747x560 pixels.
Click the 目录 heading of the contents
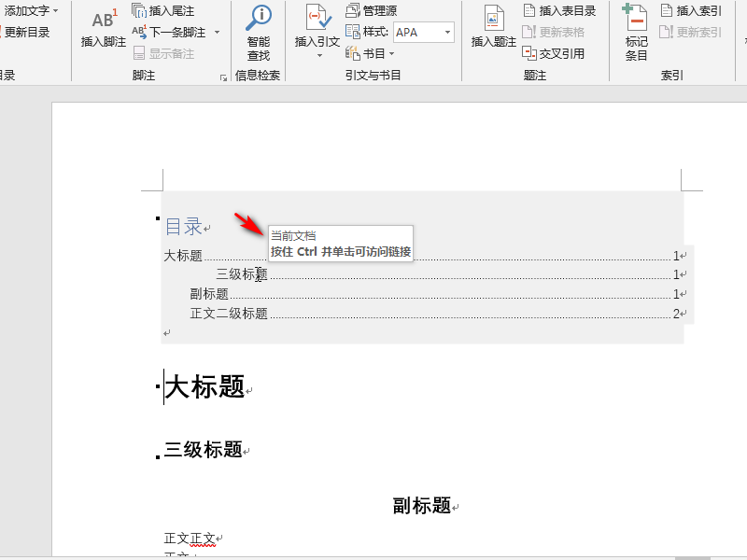[184, 226]
